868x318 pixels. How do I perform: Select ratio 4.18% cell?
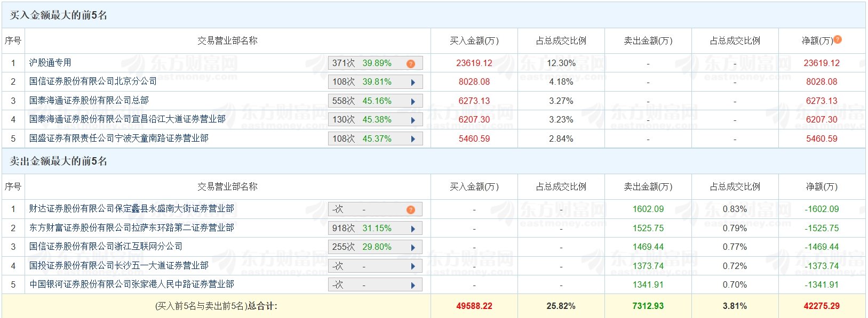pyautogui.click(x=561, y=82)
